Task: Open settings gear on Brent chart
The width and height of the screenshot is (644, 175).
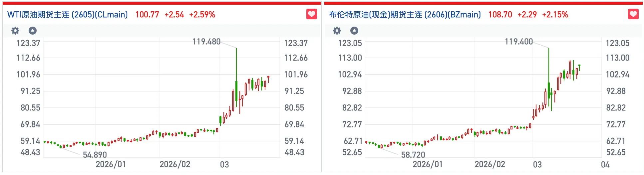Action: tap(337, 31)
